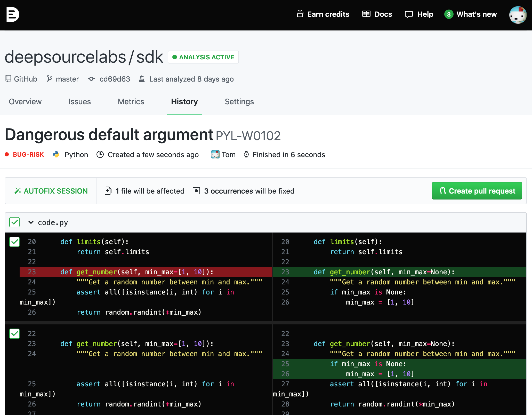The height and width of the screenshot is (415, 532).
Task: Click the Analysis Active status badge
Action: point(203,57)
